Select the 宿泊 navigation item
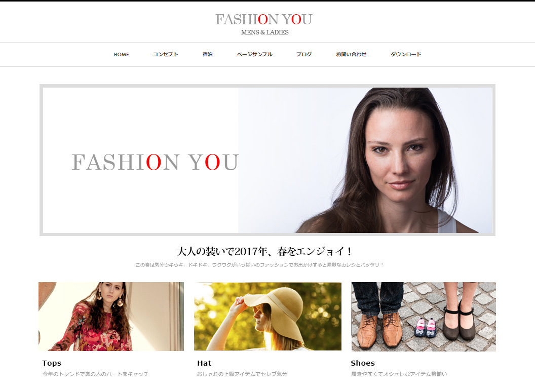Image resolution: width=535 pixels, height=392 pixels. pos(207,54)
